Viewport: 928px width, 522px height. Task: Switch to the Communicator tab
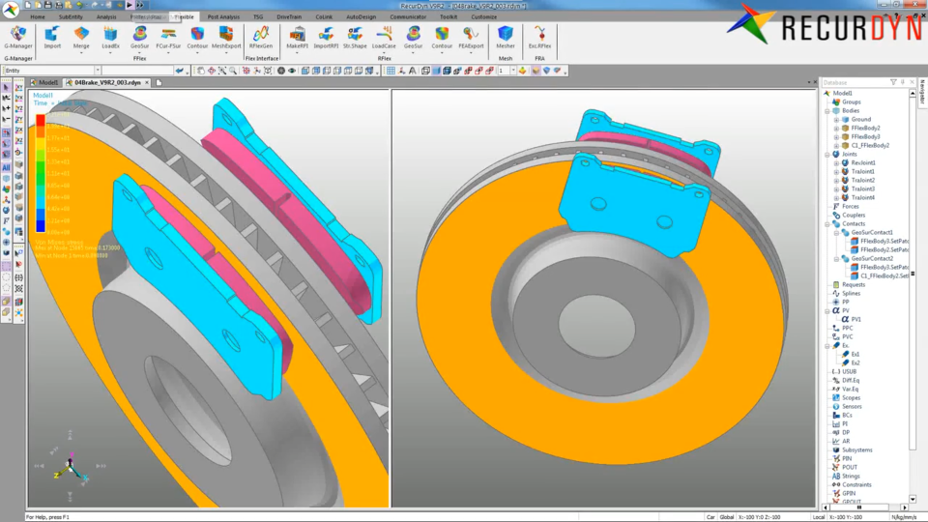tap(408, 17)
